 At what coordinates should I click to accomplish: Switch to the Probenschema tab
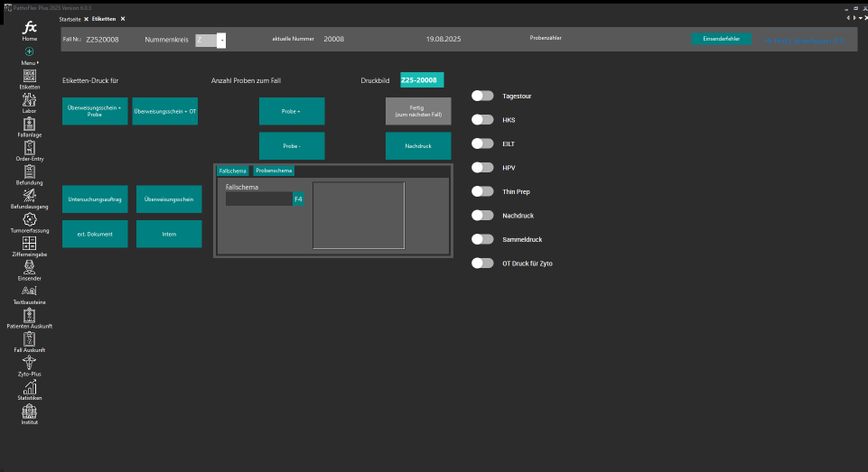[x=274, y=171]
